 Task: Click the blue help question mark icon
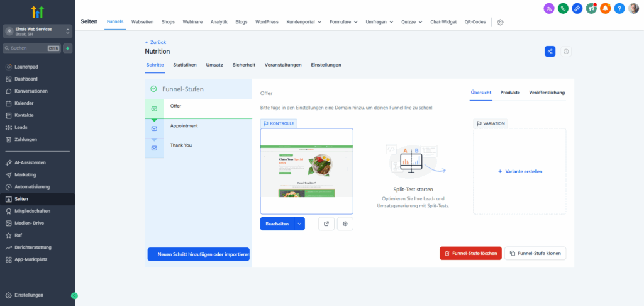click(x=619, y=8)
